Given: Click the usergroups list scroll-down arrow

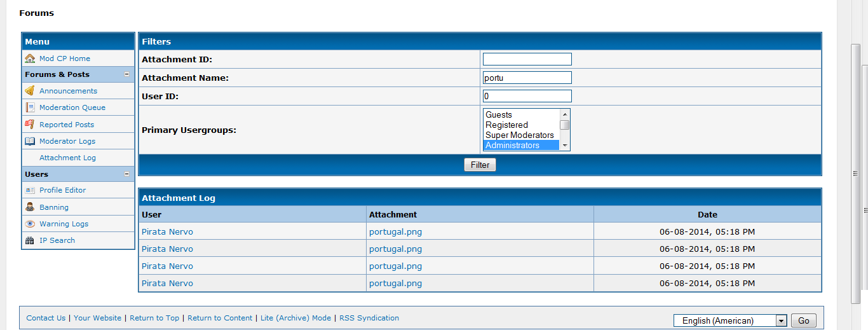Looking at the screenshot, I should pyautogui.click(x=564, y=146).
